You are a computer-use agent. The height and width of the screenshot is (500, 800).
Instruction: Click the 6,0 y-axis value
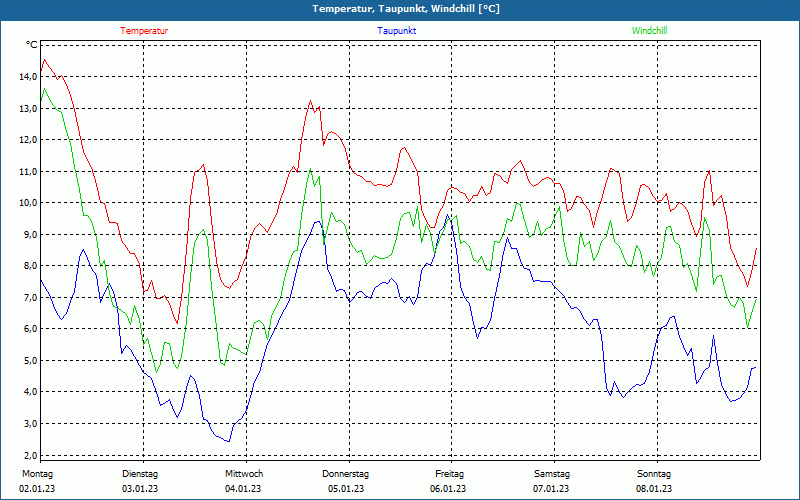tap(30, 329)
